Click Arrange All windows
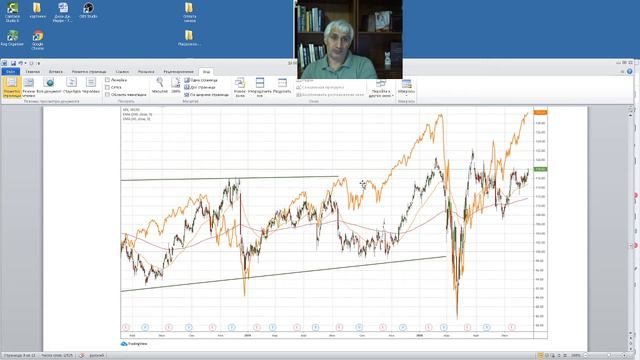The image size is (640, 360). 260,87
